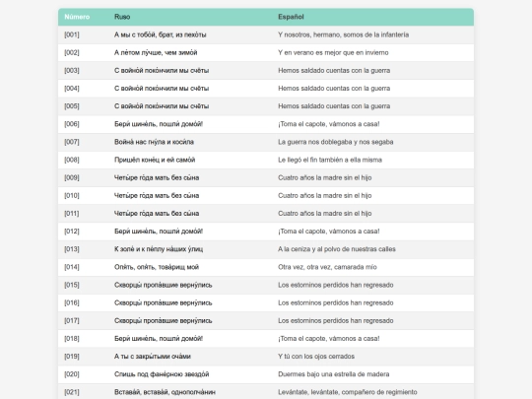Select the row number [011]
This screenshot has height=399, width=532.
[72, 214]
